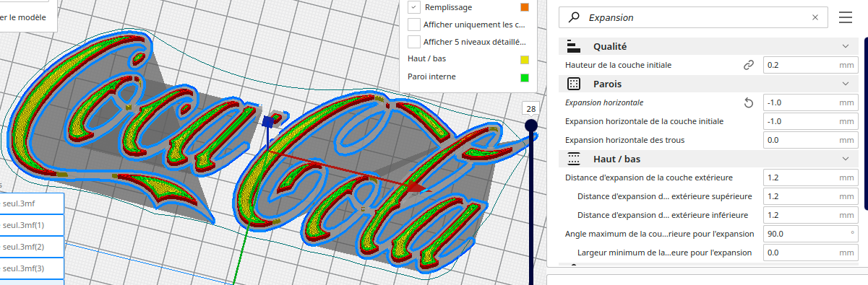Click the Expansion horizontale setting label

click(604, 102)
